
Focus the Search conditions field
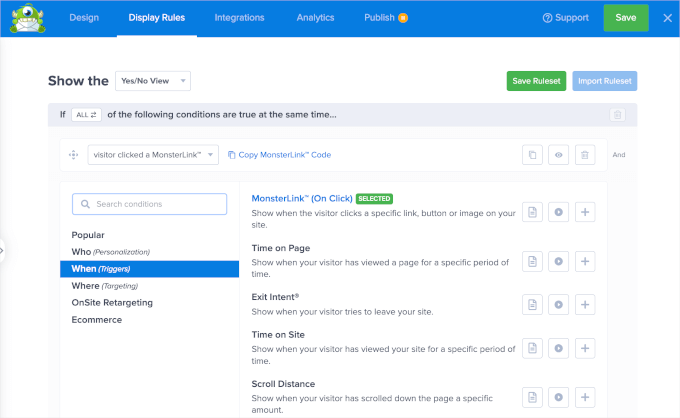pos(149,204)
